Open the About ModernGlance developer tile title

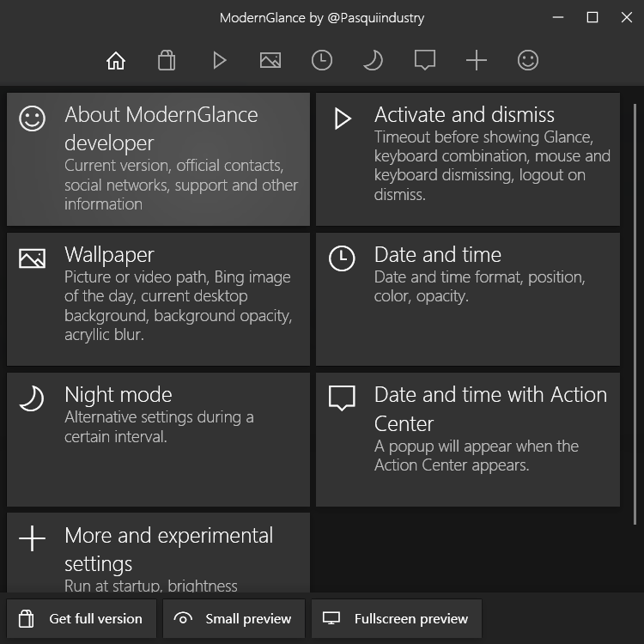click(x=161, y=129)
